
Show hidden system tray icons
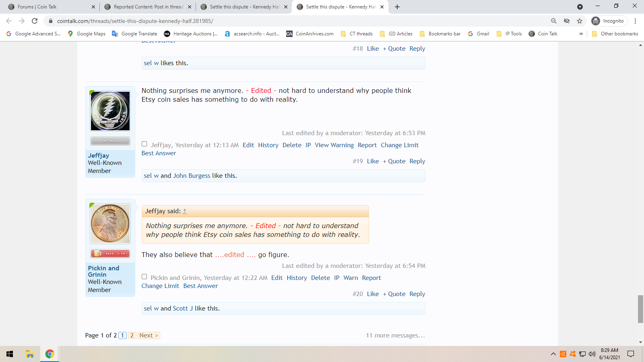point(553,354)
